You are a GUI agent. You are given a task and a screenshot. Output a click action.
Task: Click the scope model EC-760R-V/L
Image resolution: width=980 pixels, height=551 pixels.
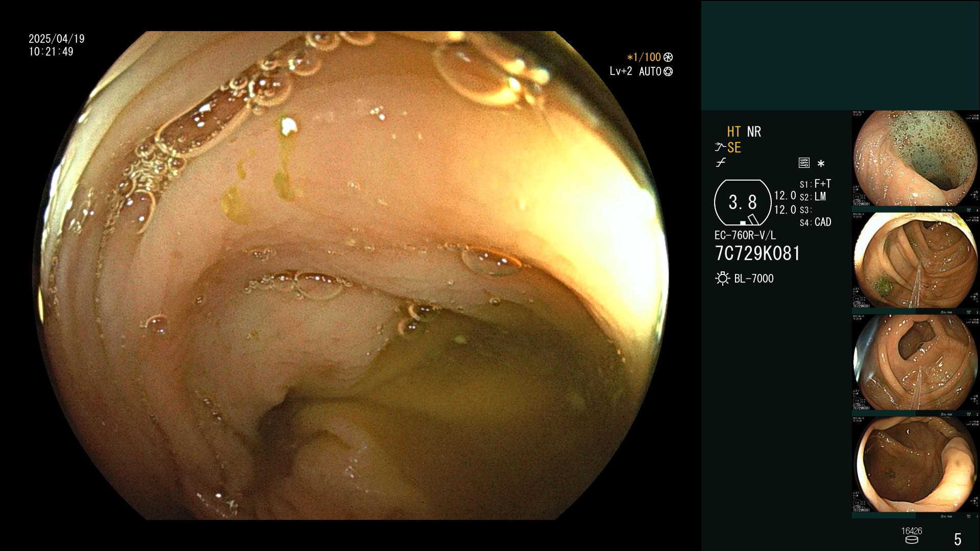click(745, 235)
